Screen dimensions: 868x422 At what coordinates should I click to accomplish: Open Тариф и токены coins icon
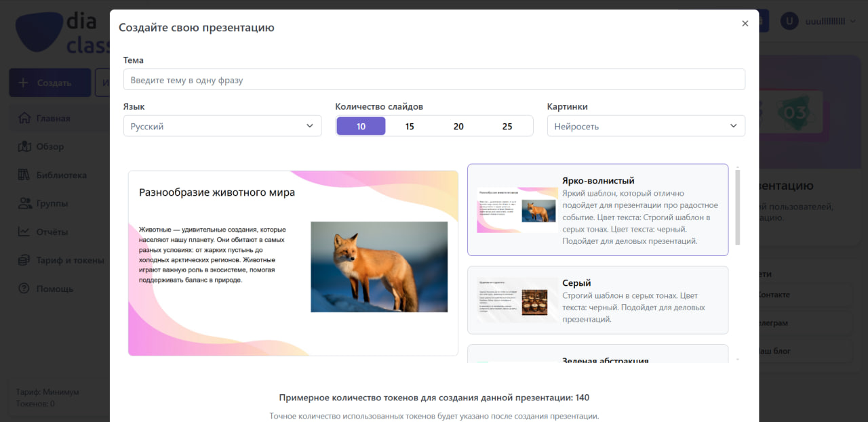click(x=24, y=260)
